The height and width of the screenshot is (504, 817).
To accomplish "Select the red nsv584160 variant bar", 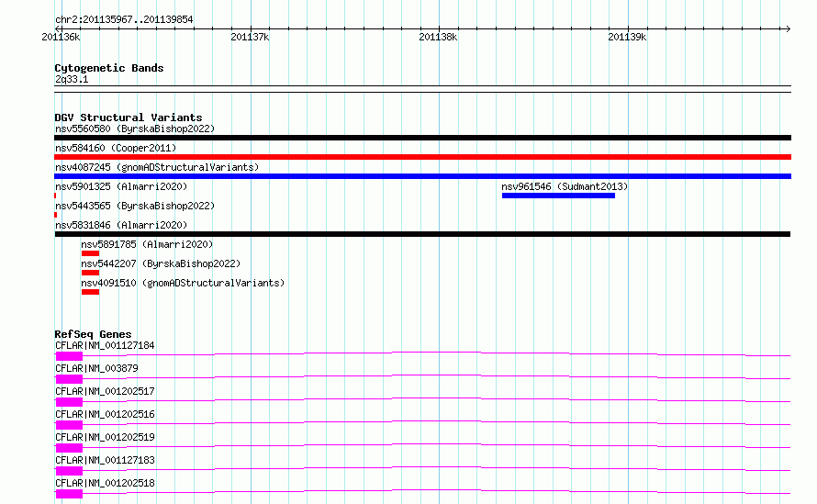I will pos(422,157).
